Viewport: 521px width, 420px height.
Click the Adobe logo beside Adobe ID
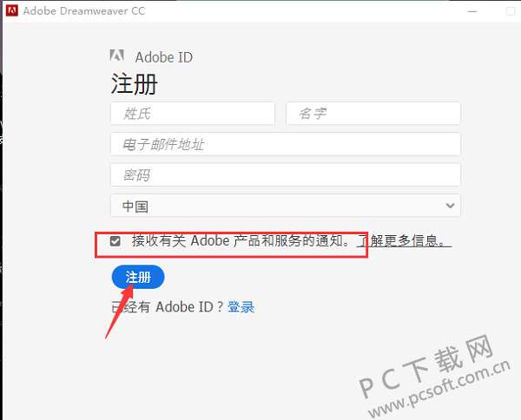[116, 56]
